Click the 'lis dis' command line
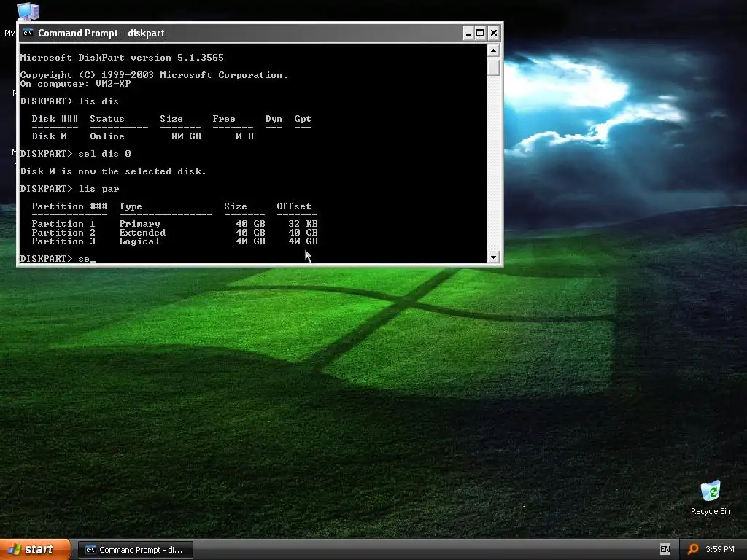The width and height of the screenshot is (747, 560). click(69, 101)
